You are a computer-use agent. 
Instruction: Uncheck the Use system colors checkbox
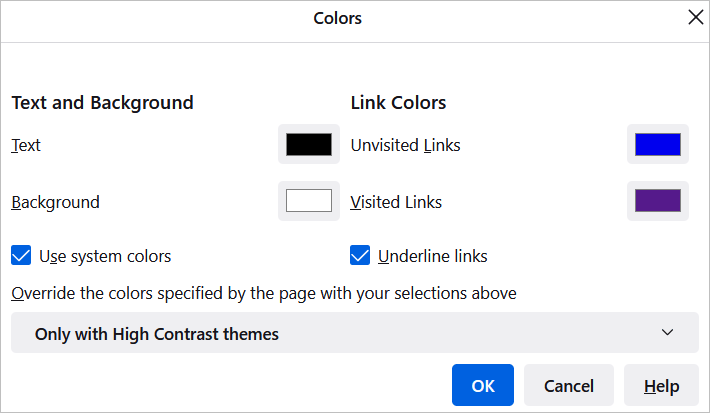click(22, 256)
